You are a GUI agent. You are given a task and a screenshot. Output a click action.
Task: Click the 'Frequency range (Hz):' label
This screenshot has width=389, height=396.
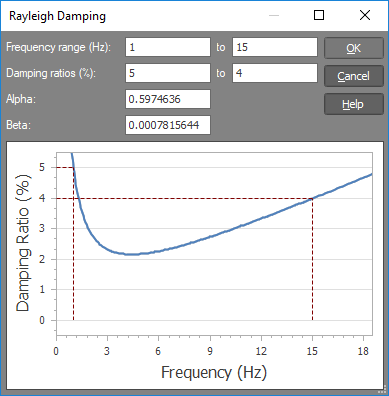(58, 47)
